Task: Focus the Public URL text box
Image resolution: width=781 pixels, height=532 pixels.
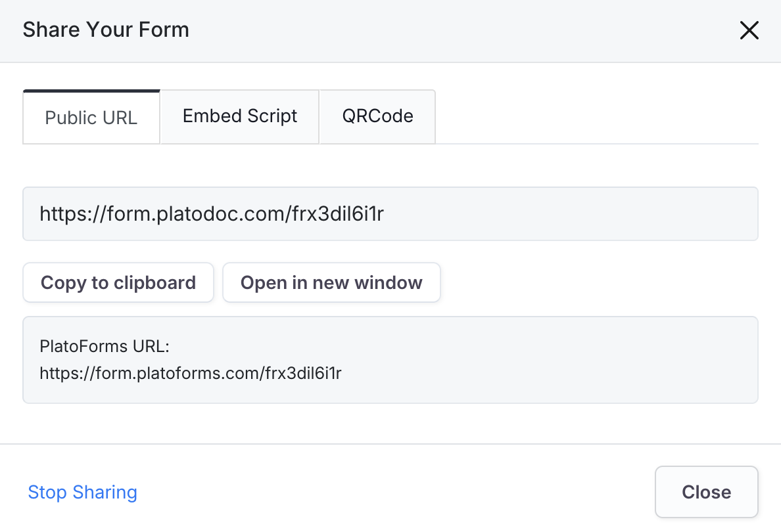Action: click(x=390, y=214)
